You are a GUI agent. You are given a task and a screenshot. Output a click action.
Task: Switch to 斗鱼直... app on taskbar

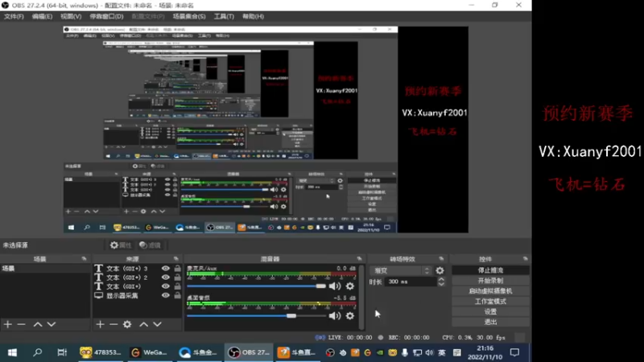click(x=296, y=352)
